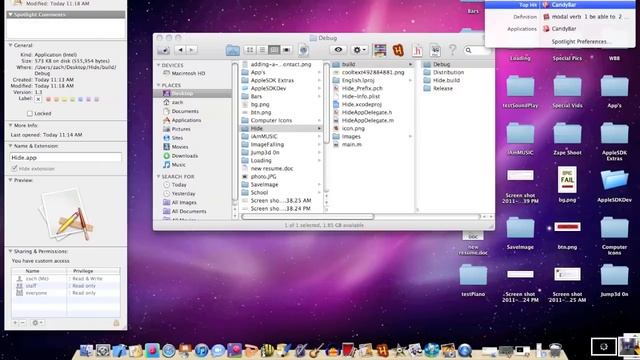Toggle the Hide extension checkbox
640x360 pixels.
15,168
